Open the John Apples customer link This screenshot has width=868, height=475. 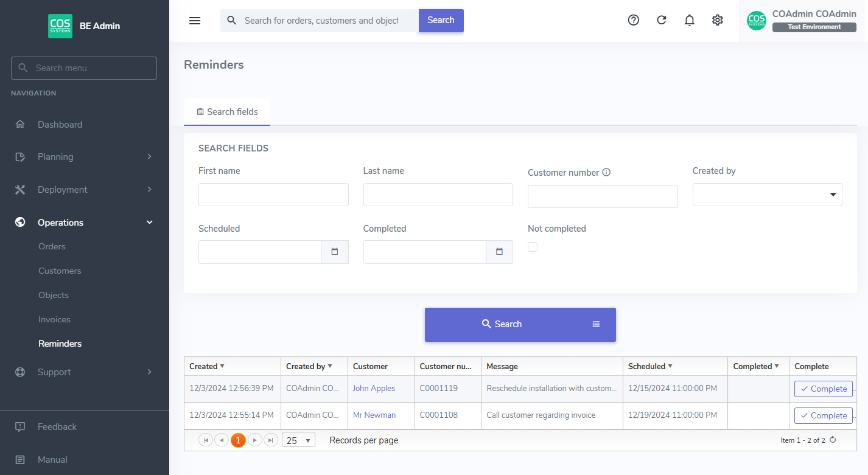pos(374,388)
